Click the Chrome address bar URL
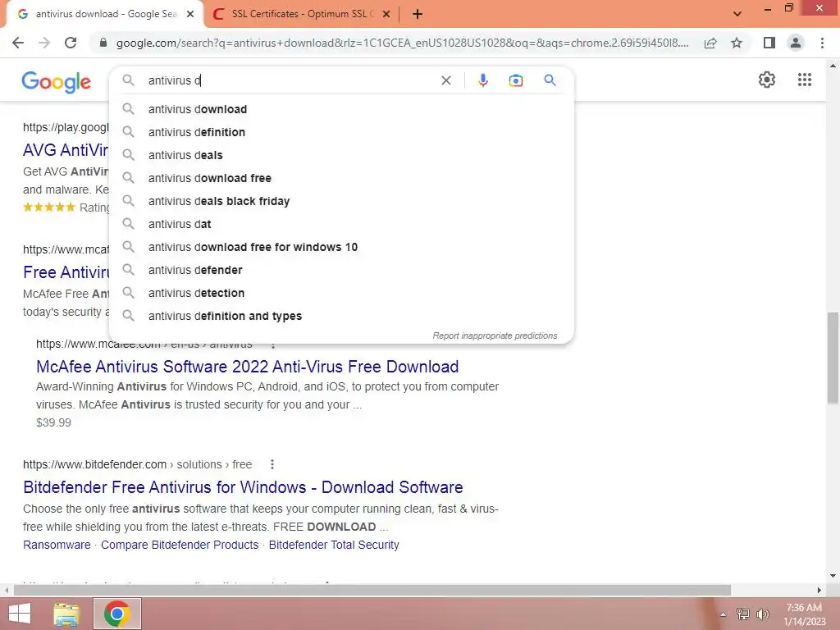 click(x=402, y=43)
